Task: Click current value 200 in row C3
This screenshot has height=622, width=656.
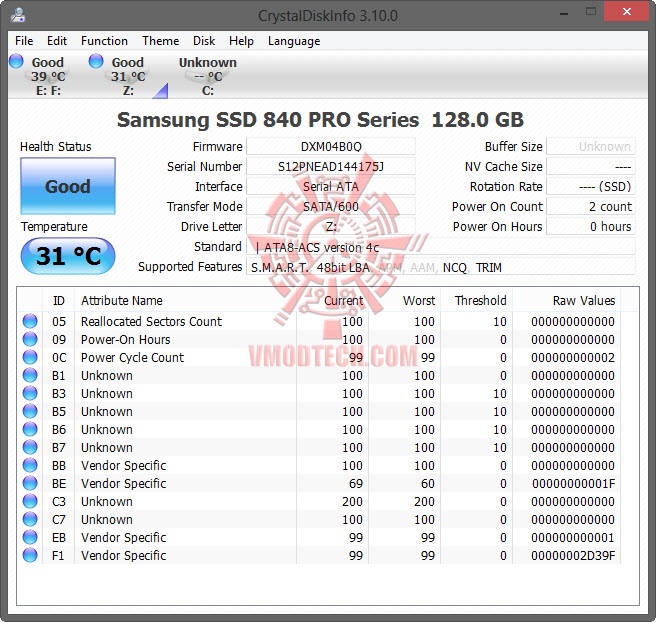Action: click(352, 502)
